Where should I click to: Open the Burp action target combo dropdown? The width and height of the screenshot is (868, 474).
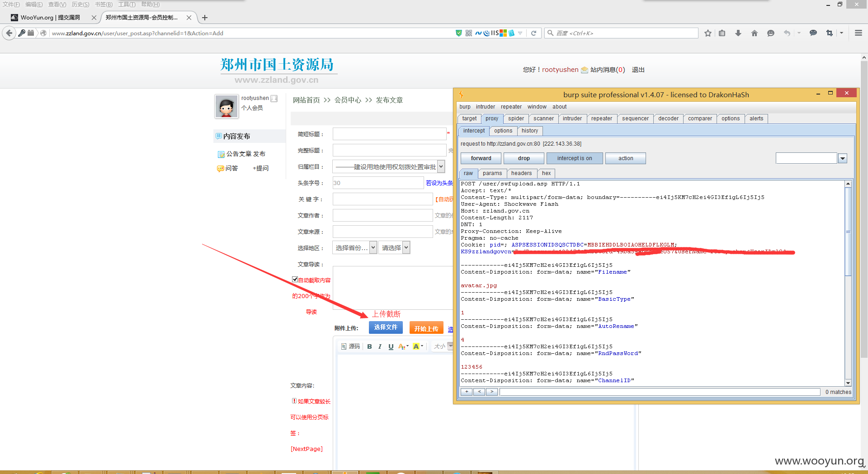842,158
